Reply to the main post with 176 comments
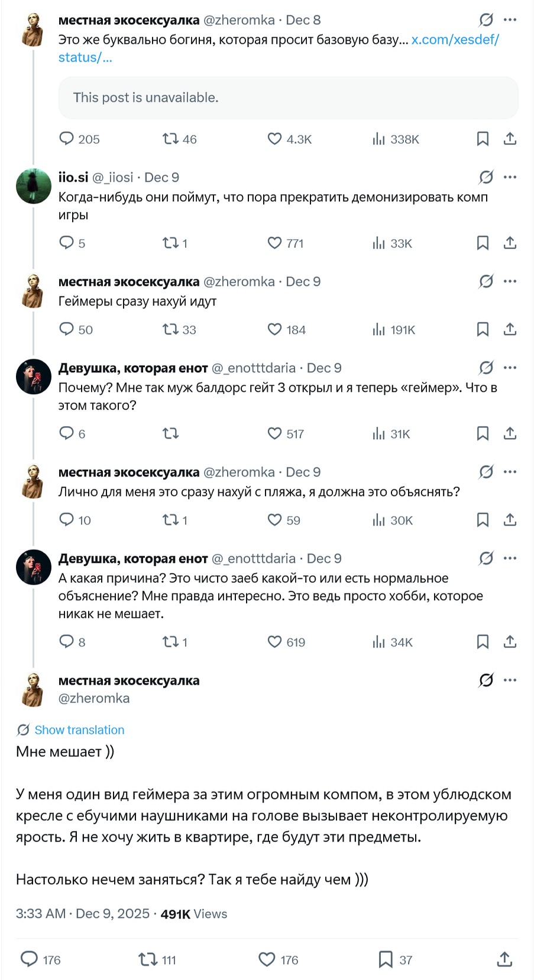The height and width of the screenshot is (980, 547). [x=30, y=959]
